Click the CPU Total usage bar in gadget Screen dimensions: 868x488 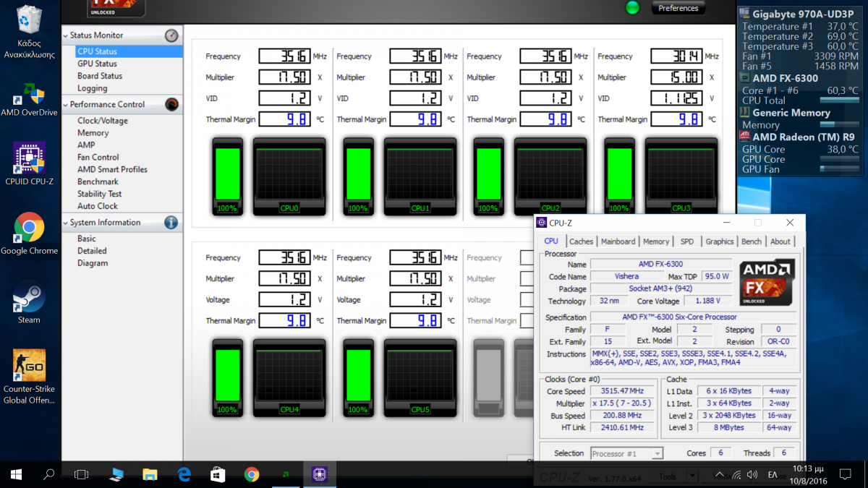839,100
